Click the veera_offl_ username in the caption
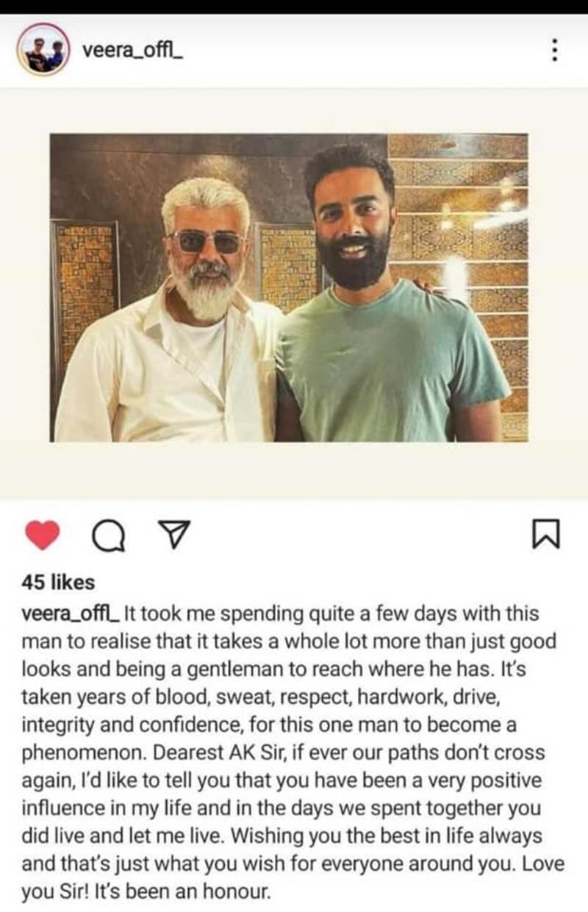 [x=71, y=613]
